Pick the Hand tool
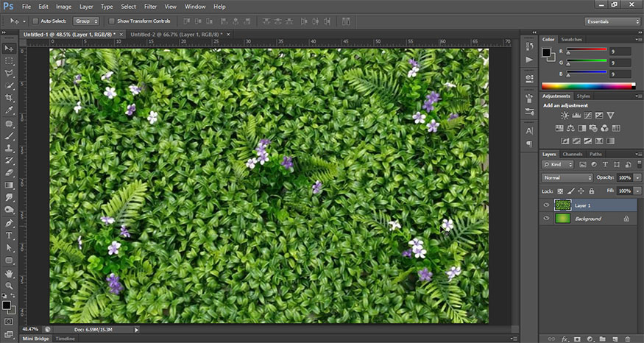 coord(10,273)
